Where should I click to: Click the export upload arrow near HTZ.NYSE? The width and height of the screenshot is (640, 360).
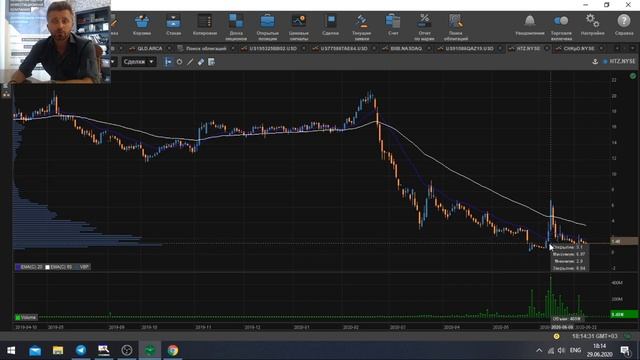595,61
